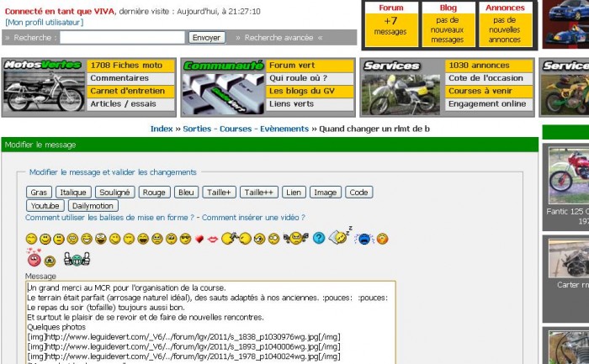This screenshot has width=589, height=364.
Task: Open Liens verts page
Action: pos(310,103)
